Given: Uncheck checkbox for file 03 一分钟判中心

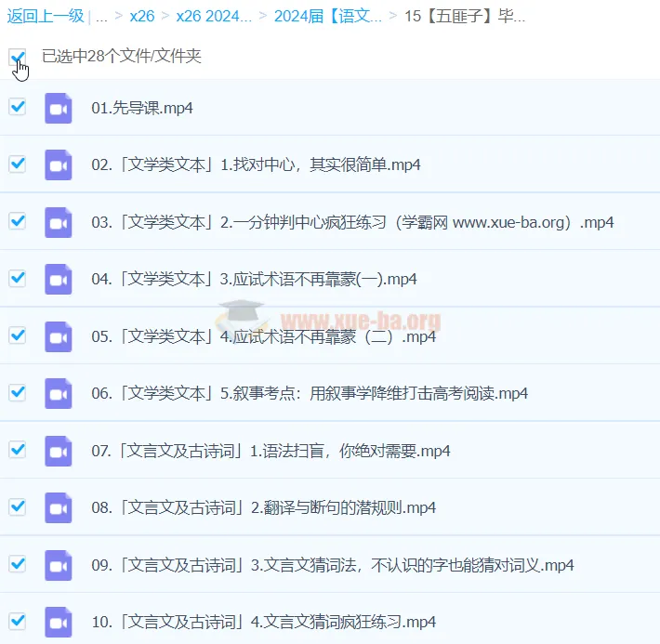Looking at the screenshot, I should click(17, 221).
